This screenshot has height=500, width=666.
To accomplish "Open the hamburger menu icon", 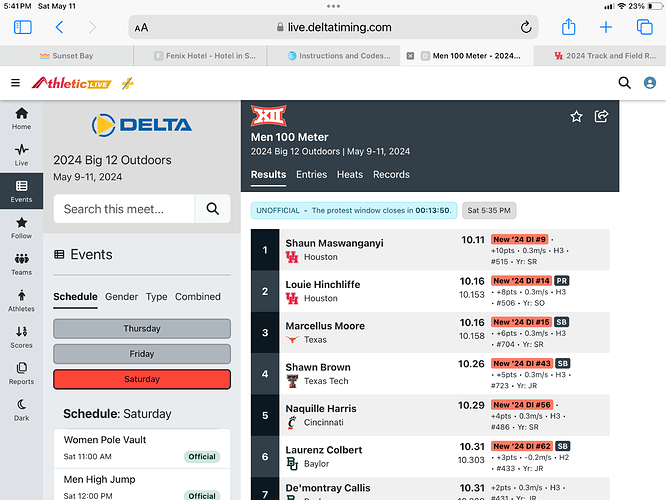I will pos(15,82).
